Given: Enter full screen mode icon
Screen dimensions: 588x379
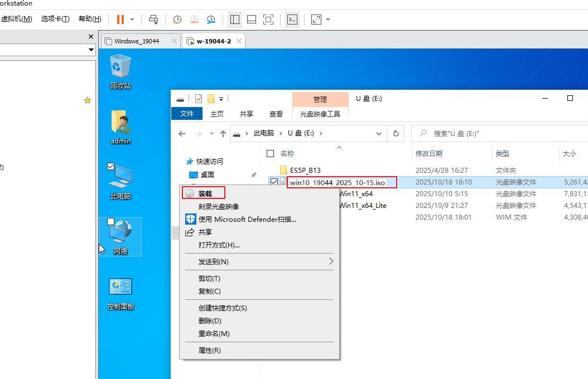Looking at the screenshot, I should click(x=268, y=20).
